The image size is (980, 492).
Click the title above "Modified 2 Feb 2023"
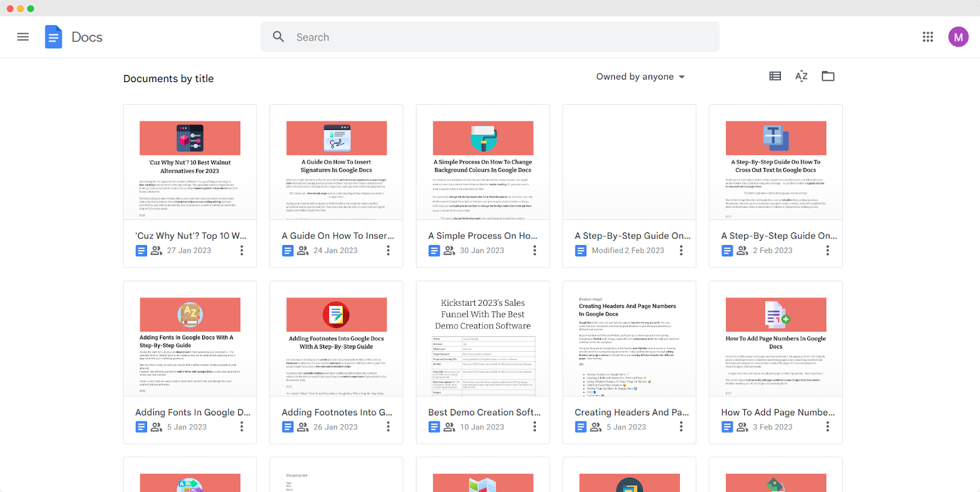[633, 236]
